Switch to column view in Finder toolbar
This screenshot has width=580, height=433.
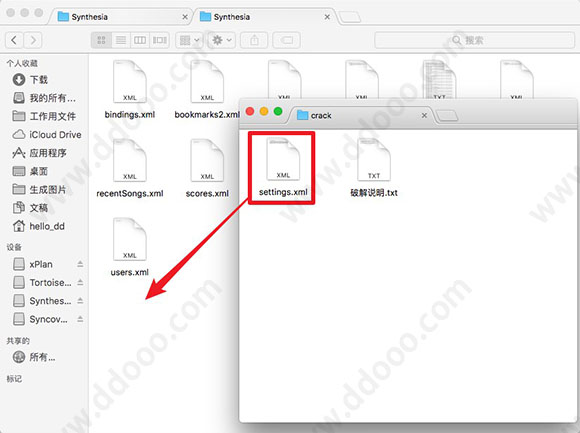(140, 40)
